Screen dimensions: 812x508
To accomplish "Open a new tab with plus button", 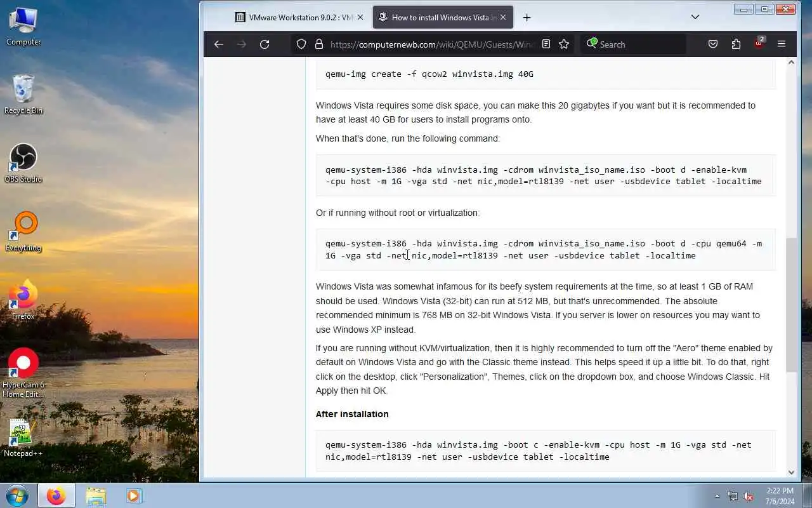I will pos(527,17).
